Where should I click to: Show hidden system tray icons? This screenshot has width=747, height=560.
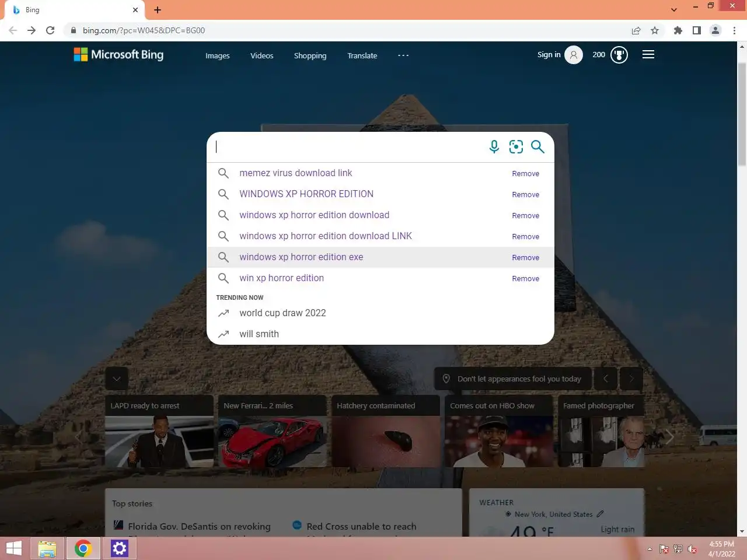pos(650,549)
